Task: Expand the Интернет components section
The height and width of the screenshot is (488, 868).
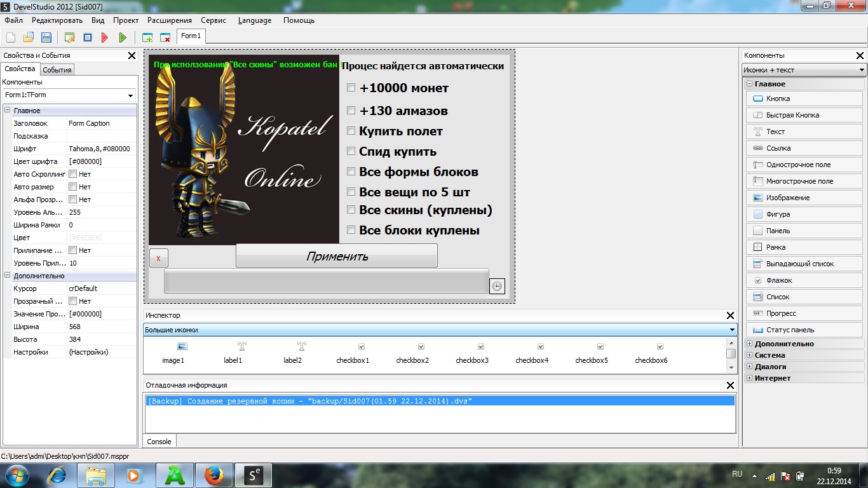Action: pyautogui.click(x=750, y=378)
